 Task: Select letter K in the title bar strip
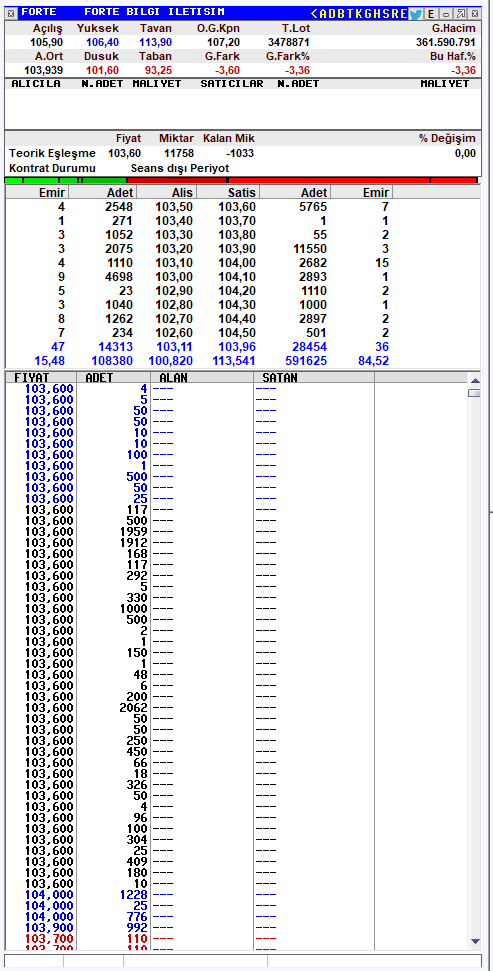click(359, 13)
